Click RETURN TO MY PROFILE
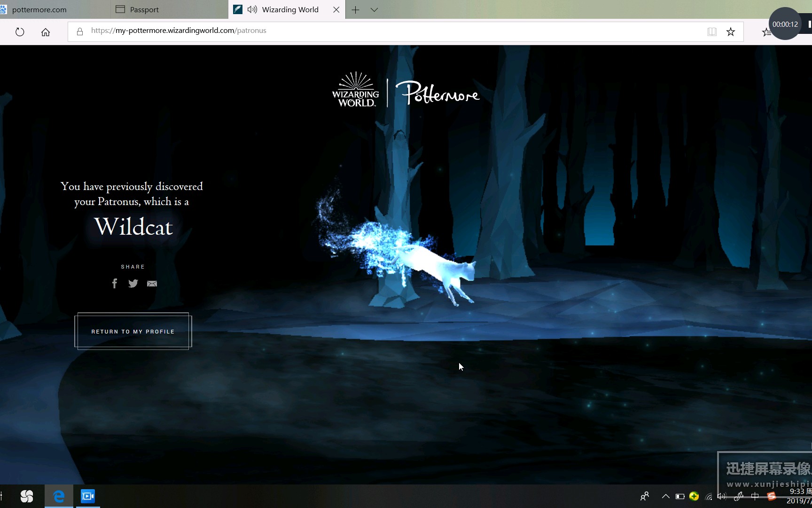812x508 pixels. click(x=133, y=331)
